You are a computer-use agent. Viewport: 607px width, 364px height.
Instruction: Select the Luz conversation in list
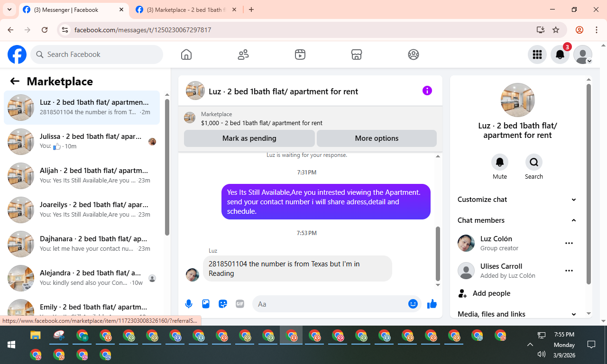(x=82, y=108)
